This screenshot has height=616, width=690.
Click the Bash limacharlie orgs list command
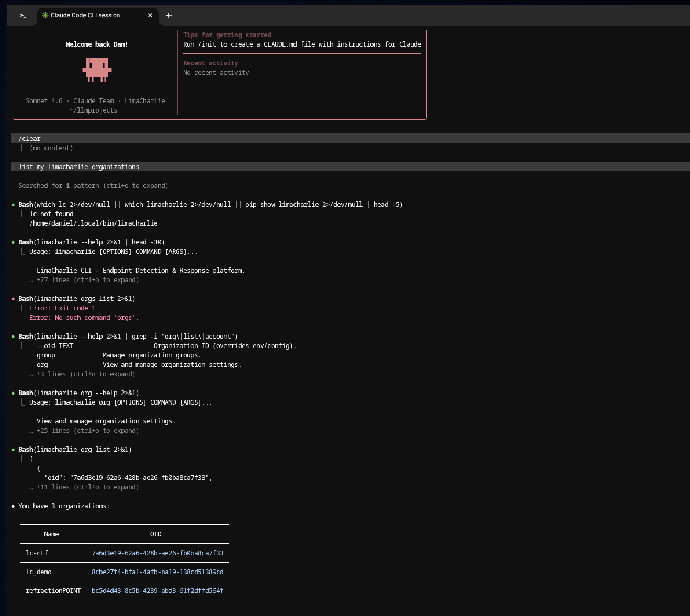point(77,299)
